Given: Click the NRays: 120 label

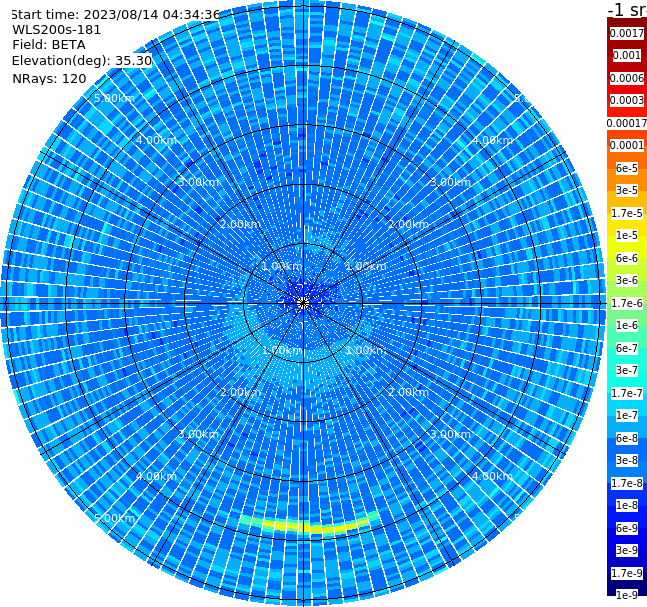Looking at the screenshot, I should click(x=49, y=78).
